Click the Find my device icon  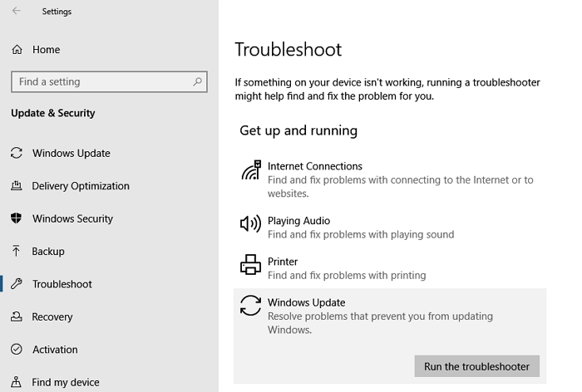click(16, 382)
